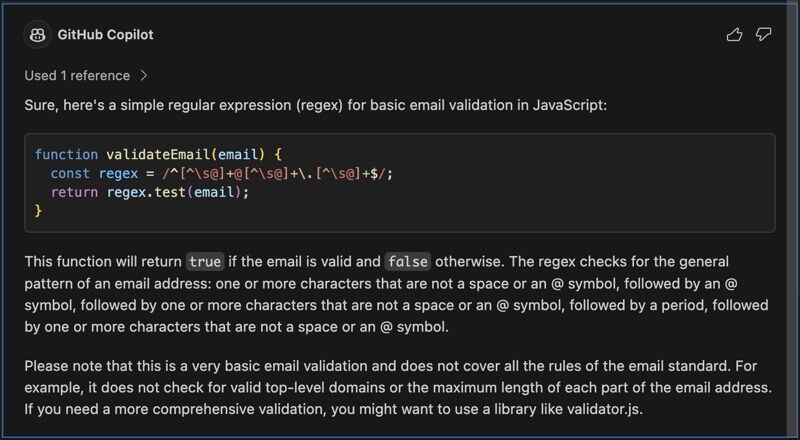Click the GitHub Copilot name label
Screen dimensions: 800x440
105,35
